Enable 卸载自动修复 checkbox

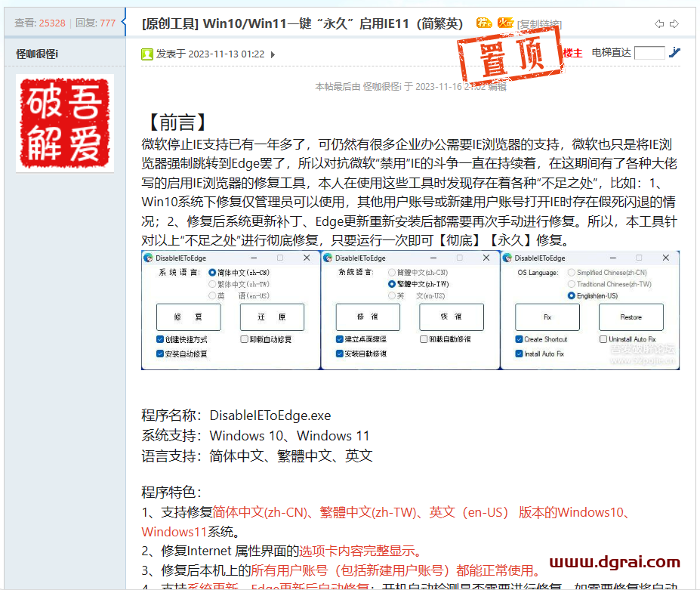pos(266,339)
